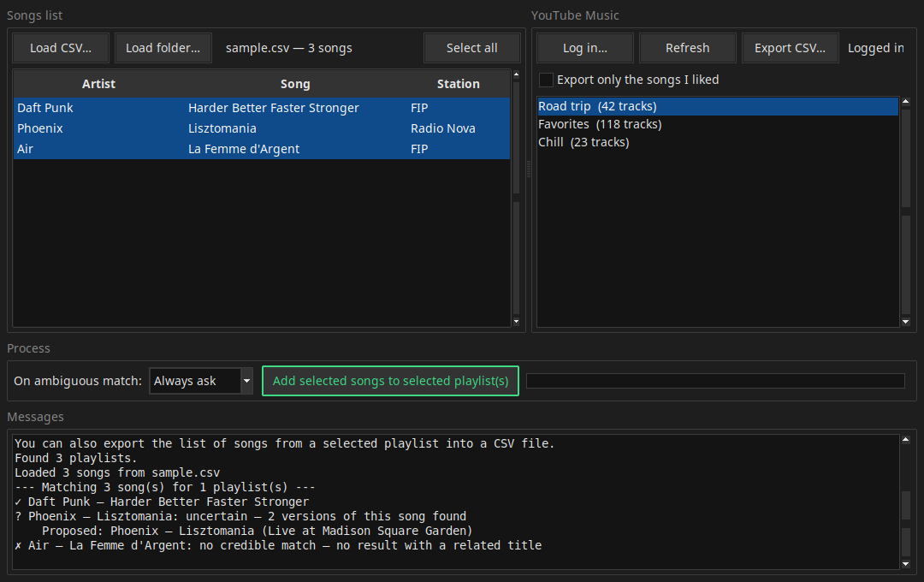Refresh the YouTube Music playlists
The width and height of the screenshot is (924, 582).
click(687, 48)
